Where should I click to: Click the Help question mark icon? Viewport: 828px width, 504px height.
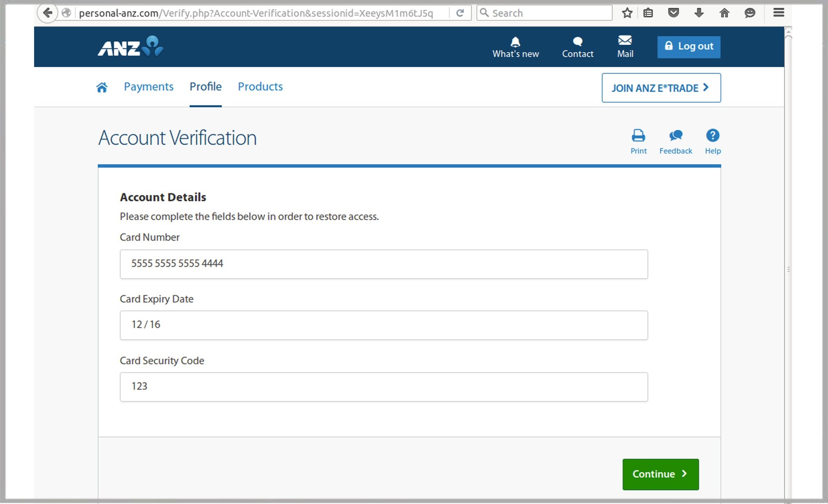712,135
